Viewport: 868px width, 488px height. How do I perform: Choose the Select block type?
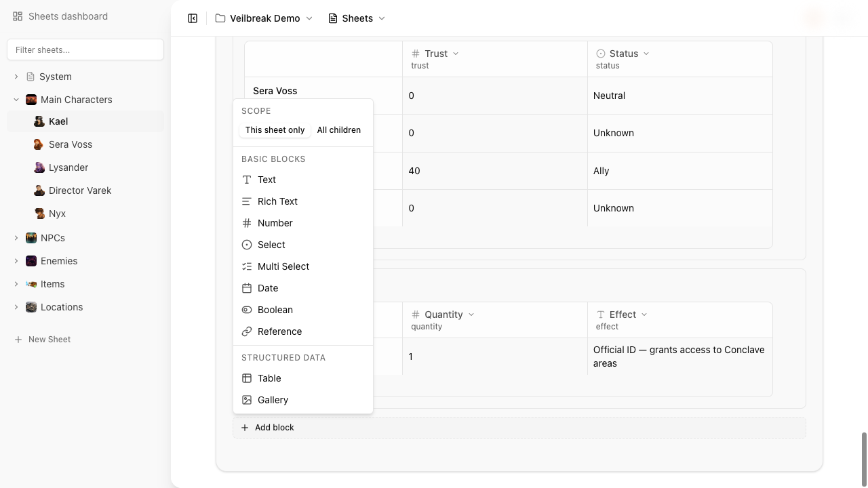[x=303, y=245]
